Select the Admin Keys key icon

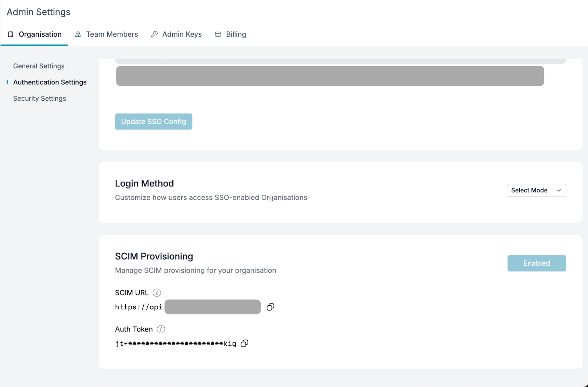point(154,34)
